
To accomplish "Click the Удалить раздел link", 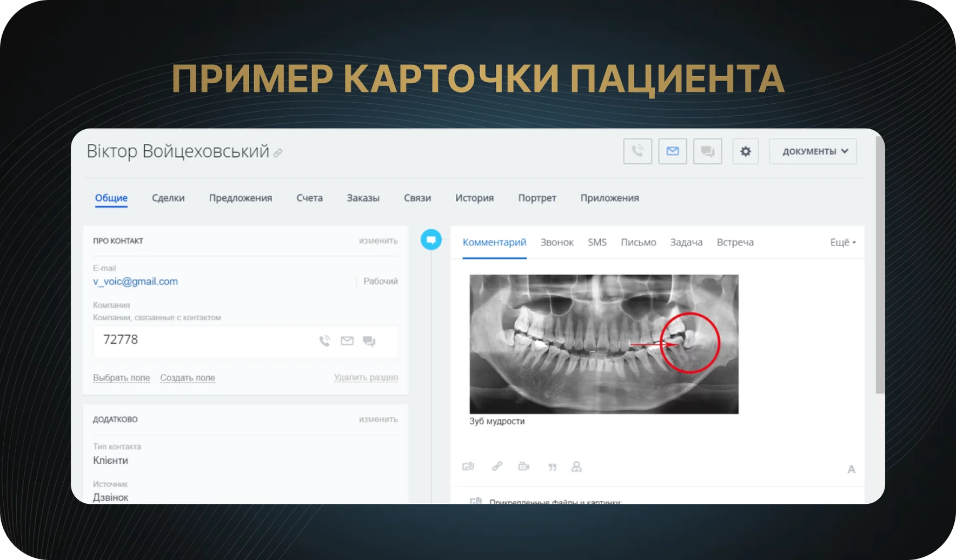I will pos(366,377).
